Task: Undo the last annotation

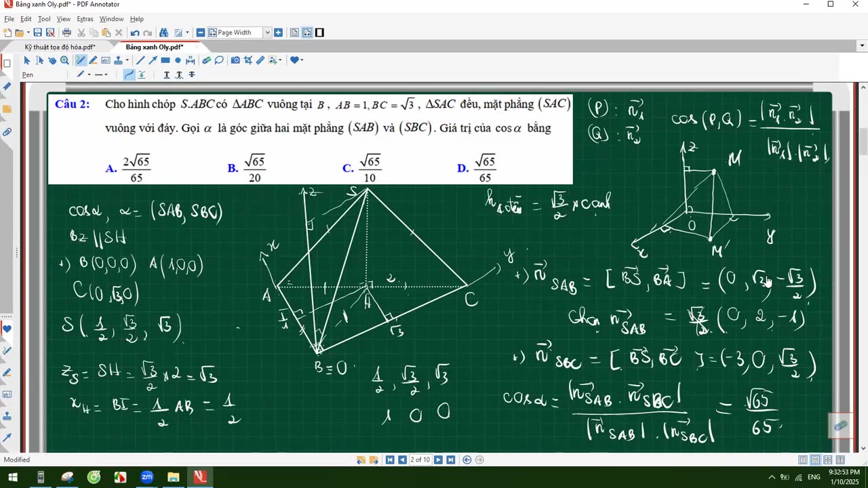Action: [135, 33]
